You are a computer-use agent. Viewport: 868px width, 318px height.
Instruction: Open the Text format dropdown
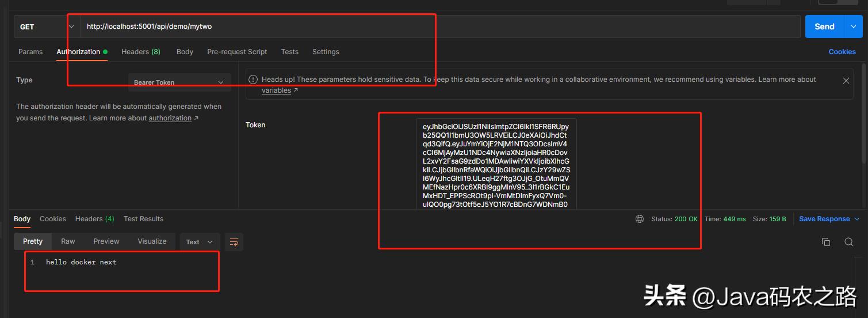(200, 242)
